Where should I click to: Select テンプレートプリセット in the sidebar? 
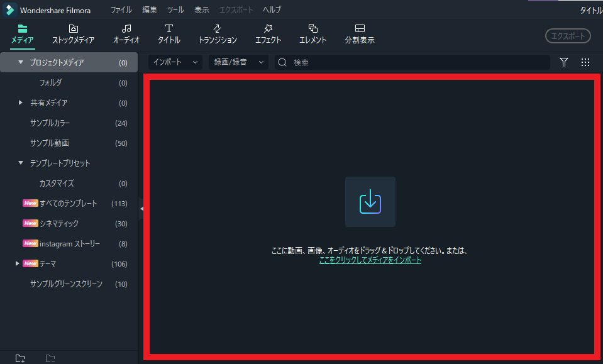pos(60,163)
